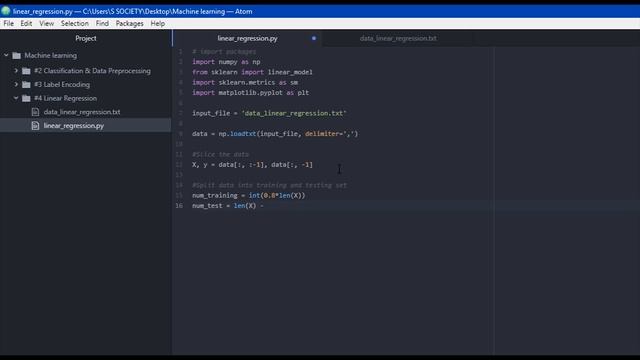Click the '#Slice the data' comment
The height and width of the screenshot is (360, 640).
(x=220, y=154)
